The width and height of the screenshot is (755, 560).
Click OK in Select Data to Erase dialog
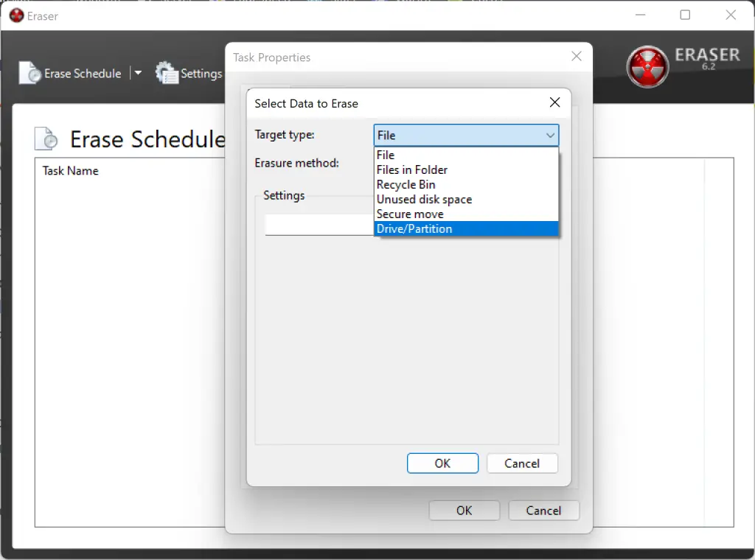click(442, 463)
